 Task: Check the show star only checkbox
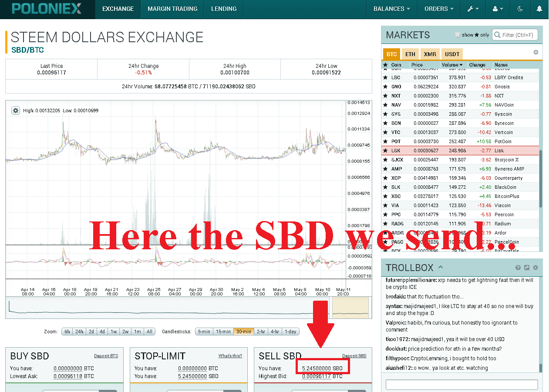click(x=458, y=35)
